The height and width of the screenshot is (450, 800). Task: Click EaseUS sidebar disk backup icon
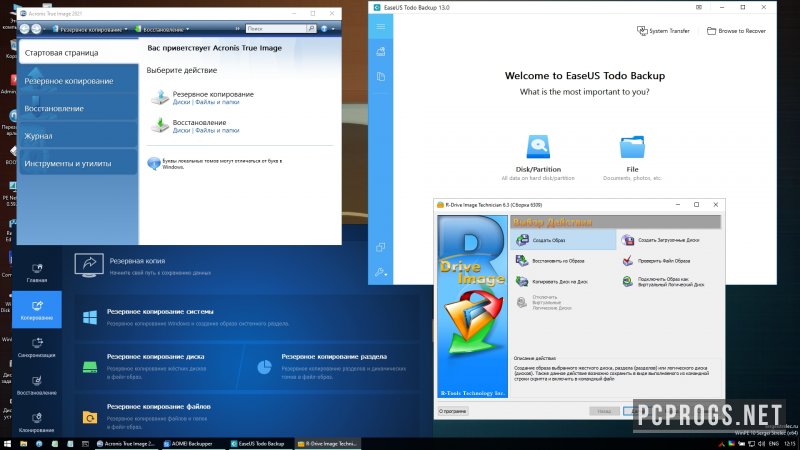coord(381,52)
